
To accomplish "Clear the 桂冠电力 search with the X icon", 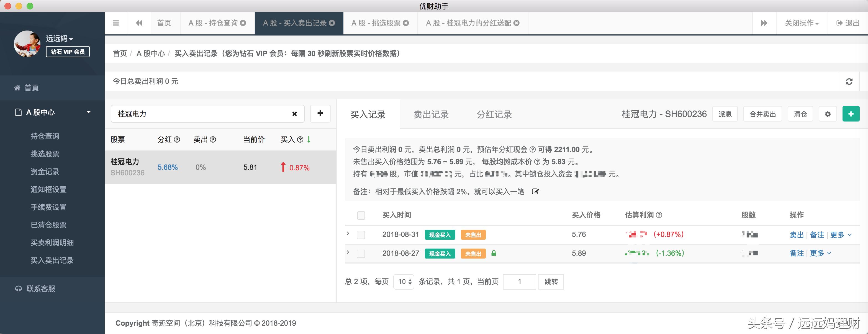I will (294, 114).
